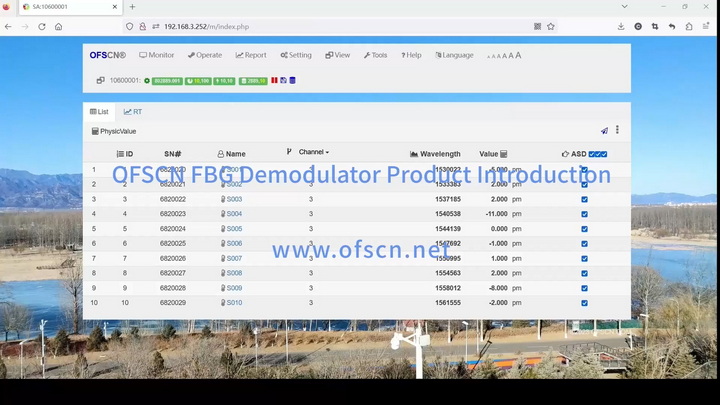The width and height of the screenshot is (720, 405).
Task: Switch to the RT tab
Action: click(133, 112)
